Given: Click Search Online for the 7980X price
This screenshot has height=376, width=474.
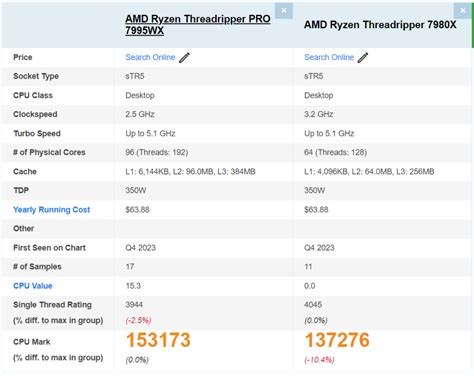Looking at the screenshot, I should (329, 57).
